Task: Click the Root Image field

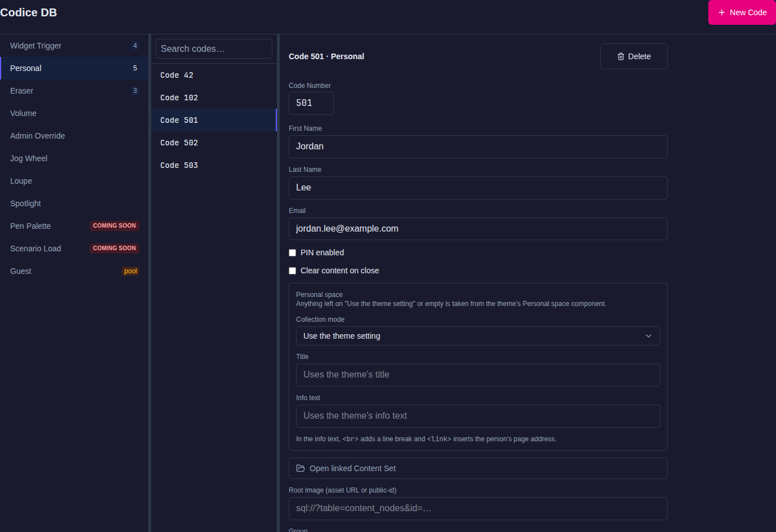Action: click(478, 508)
